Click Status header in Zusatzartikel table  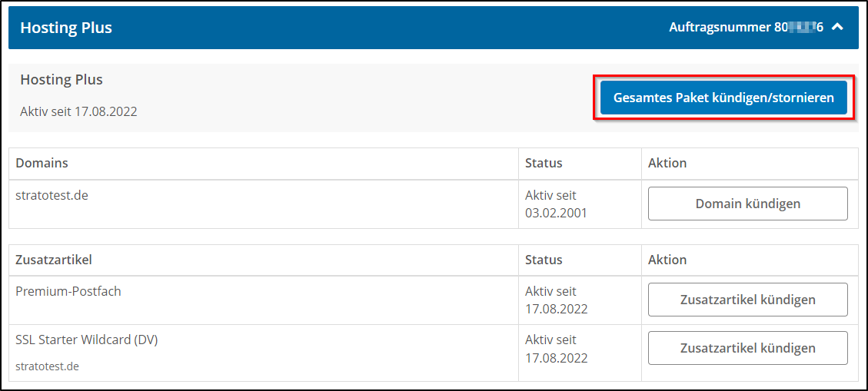click(x=543, y=260)
